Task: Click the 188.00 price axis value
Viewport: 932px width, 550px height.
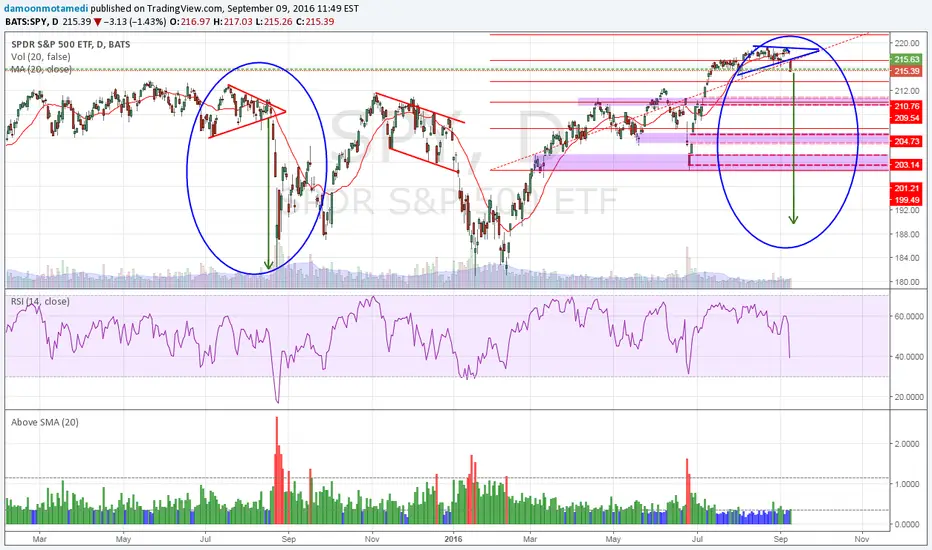Action: [907, 234]
